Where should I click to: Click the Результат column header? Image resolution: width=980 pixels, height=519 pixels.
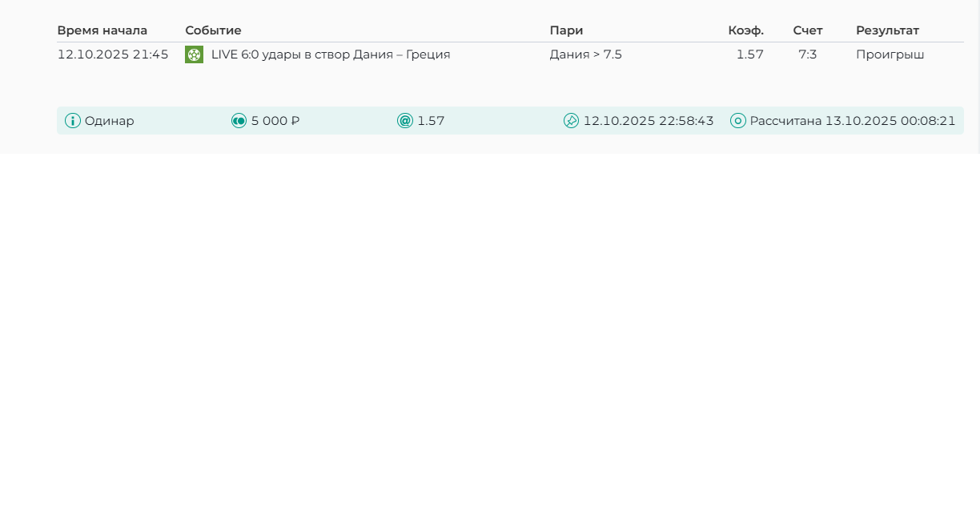887,30
